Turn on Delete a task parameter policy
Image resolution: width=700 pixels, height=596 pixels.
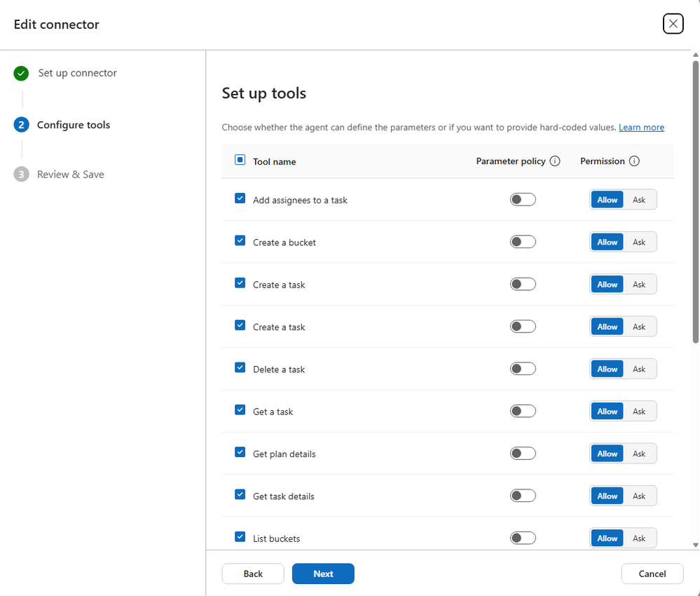coord(523,369)
